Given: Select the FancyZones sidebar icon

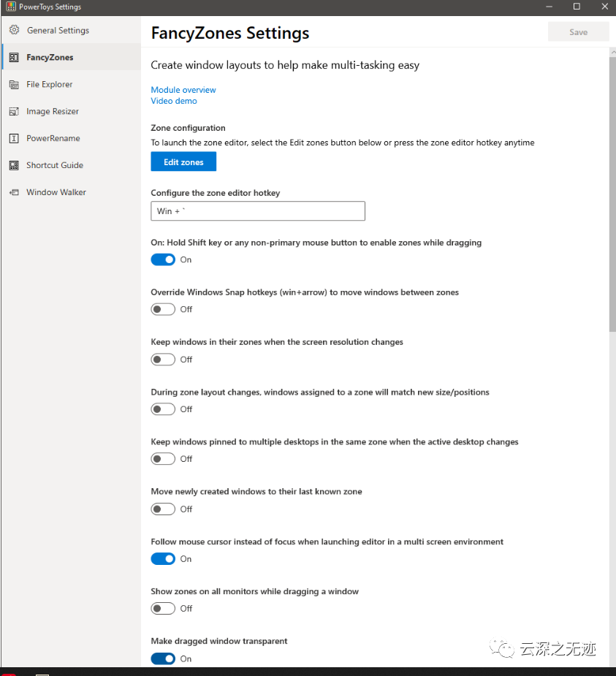Looking at the screenshot, I should click(x=12, y=57).
